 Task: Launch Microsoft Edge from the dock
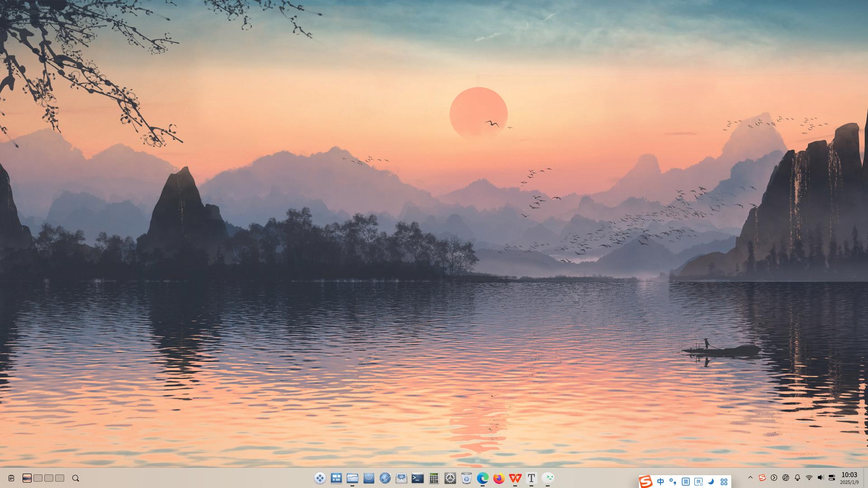pyautogui.click(x=483, y=478)
